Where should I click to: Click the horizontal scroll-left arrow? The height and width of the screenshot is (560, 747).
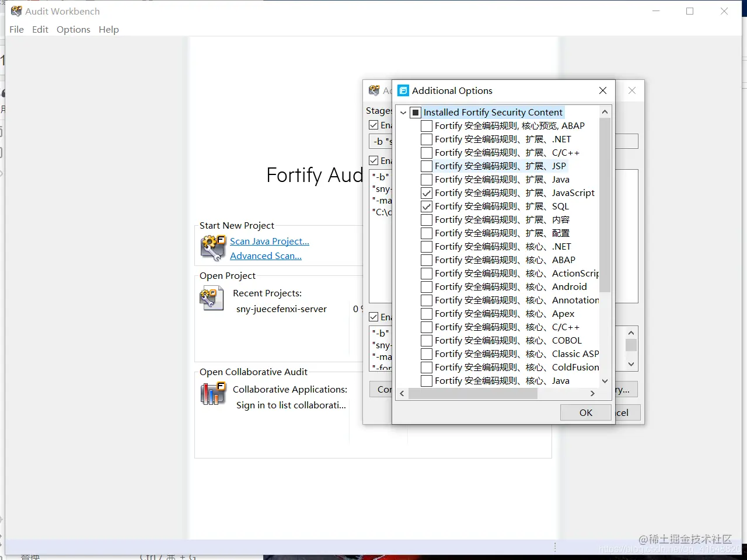tap(402, 394)
